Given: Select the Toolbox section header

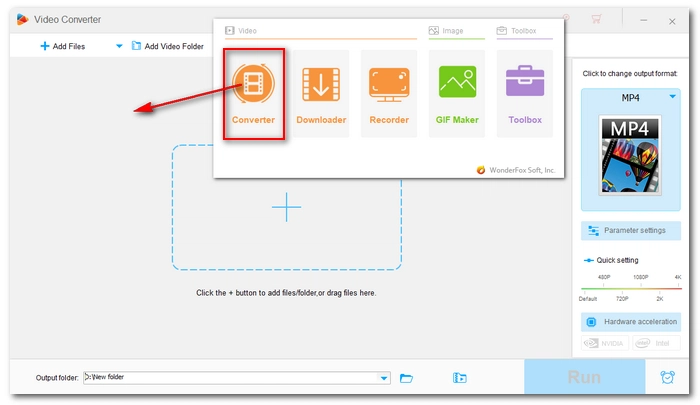Looking at the screenshot, I should (x=517, y=31).
